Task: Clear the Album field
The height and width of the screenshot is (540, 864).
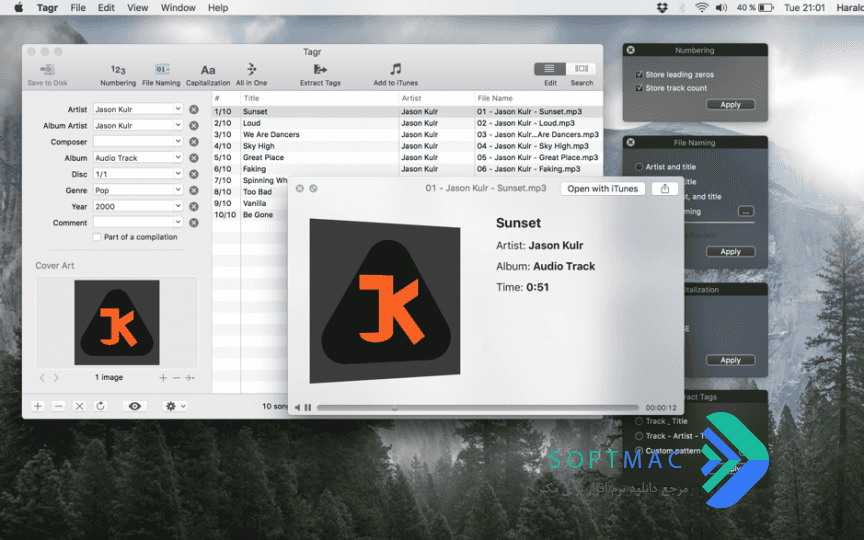Action: point(194,158)
